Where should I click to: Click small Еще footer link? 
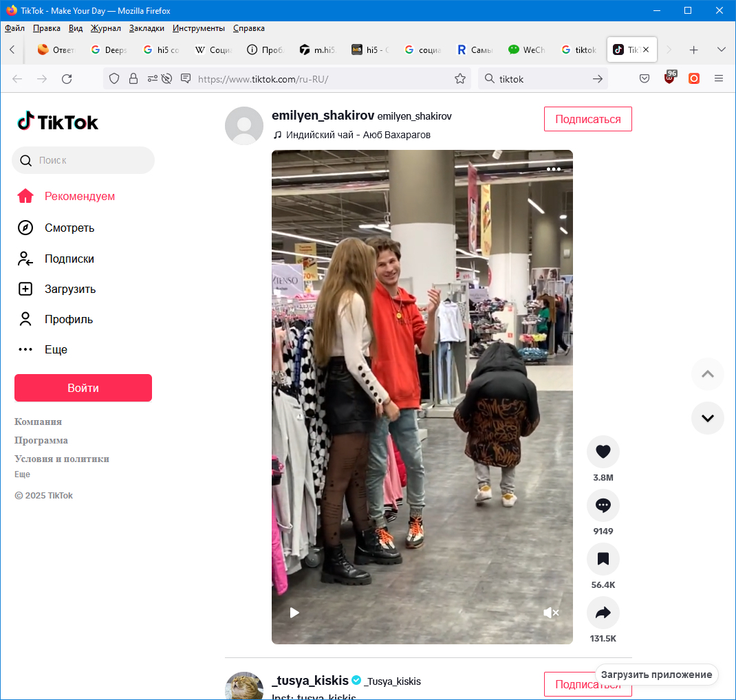coord(22,474)
